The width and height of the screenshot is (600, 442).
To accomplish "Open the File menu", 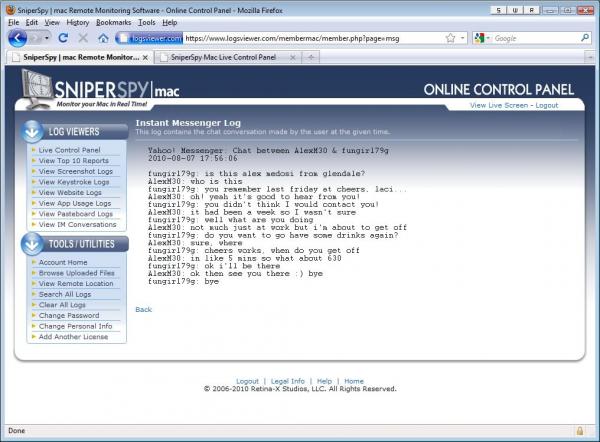I will coord(13,23).
